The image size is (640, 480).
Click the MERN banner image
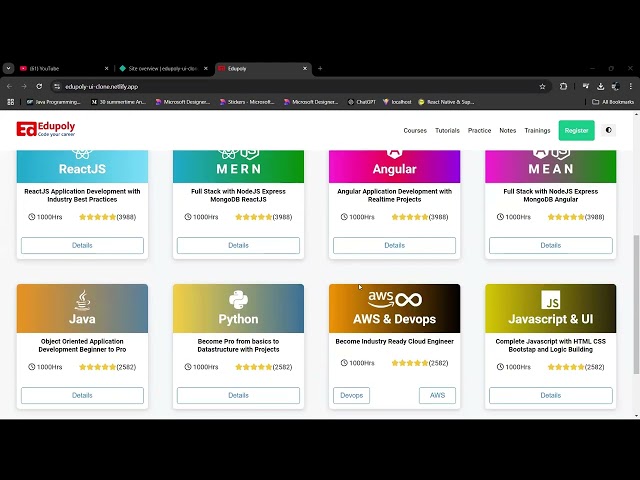point(238,166)
